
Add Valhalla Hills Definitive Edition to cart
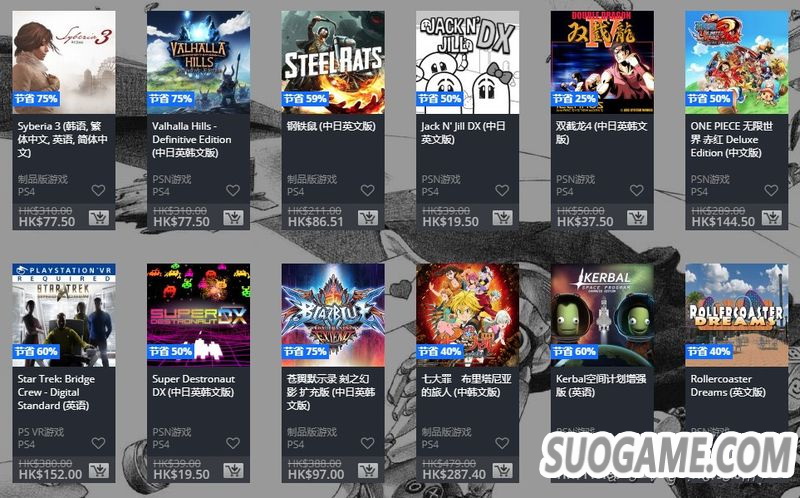(x=233, y=218)
